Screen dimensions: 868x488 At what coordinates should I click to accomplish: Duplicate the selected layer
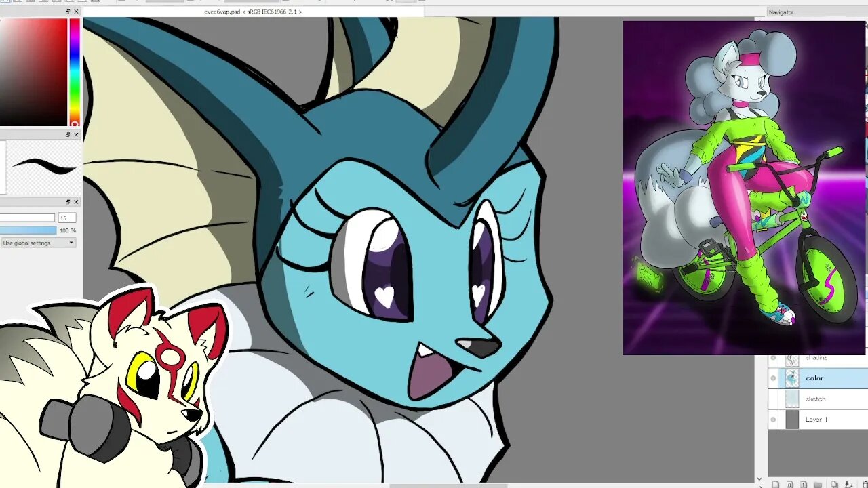point(834,484)
